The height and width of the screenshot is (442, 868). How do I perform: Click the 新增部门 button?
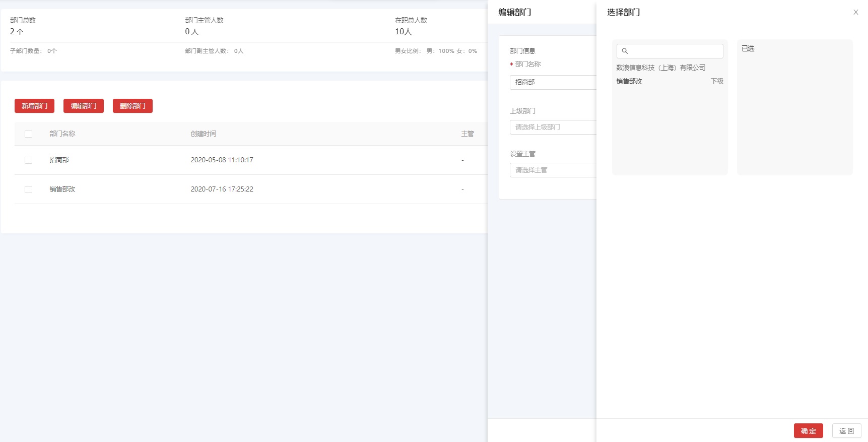pos(34,106)
